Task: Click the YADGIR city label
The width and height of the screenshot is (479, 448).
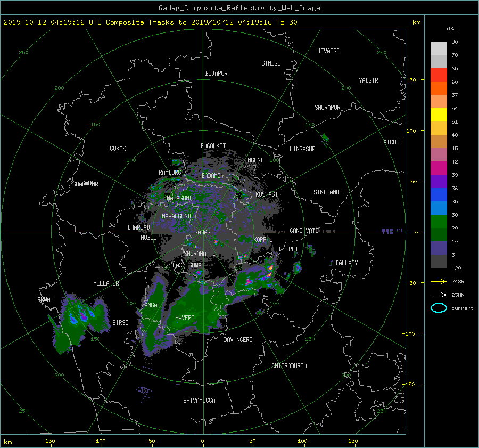Action: [x=368, y=80]
